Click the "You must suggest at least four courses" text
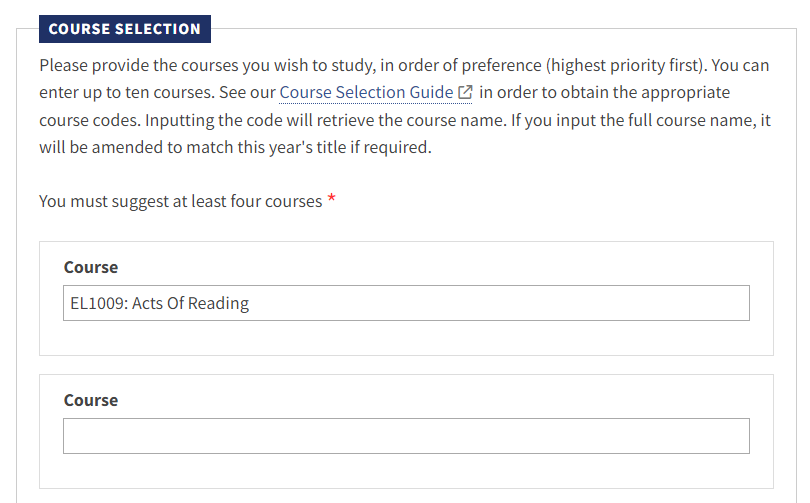This screenshot has width=810, height=503. (181, 201)
